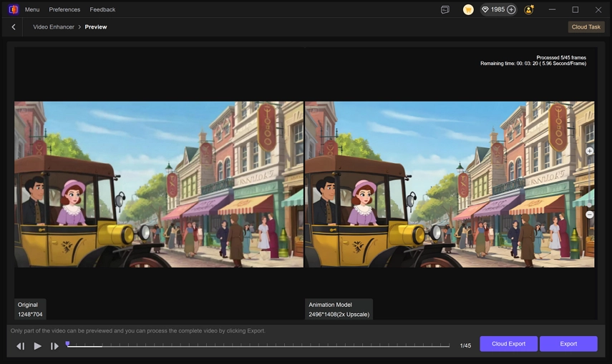Zoom in on the preview
Viewport: 612px width, 364px height.
point(590,152)
